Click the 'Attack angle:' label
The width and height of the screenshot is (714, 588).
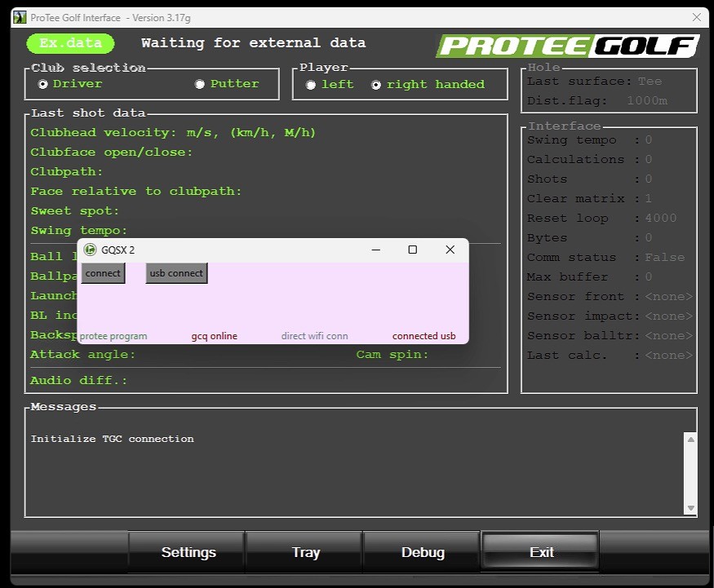(83, 355)
